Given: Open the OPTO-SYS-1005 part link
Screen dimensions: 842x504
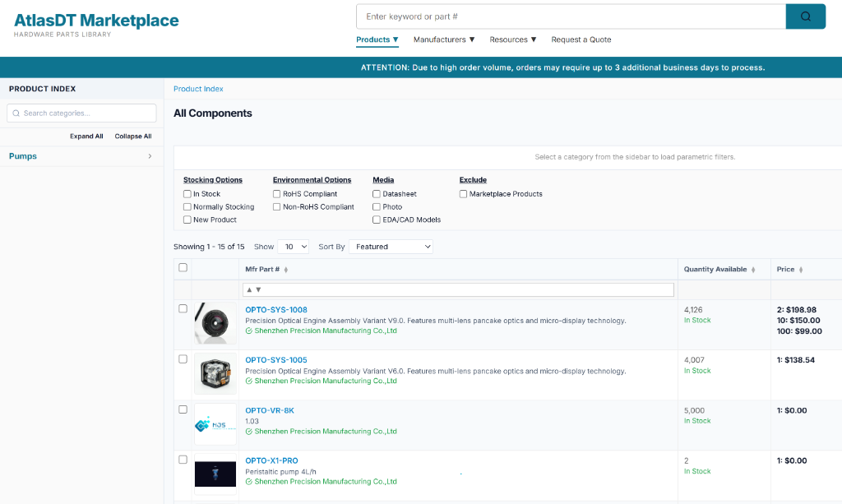Looking at the screenshot, I should pyautogui.click(x=276, y=360).
